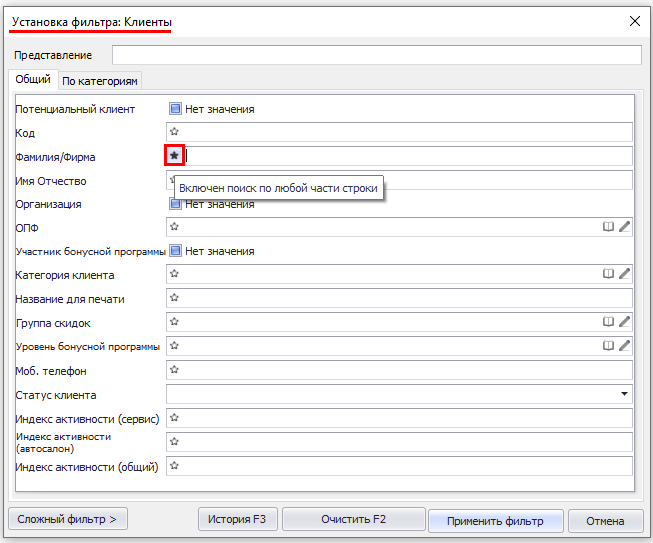
Task: Toggle the star search icon for Фамилия/Фирма
Action: tap(175, 156)
